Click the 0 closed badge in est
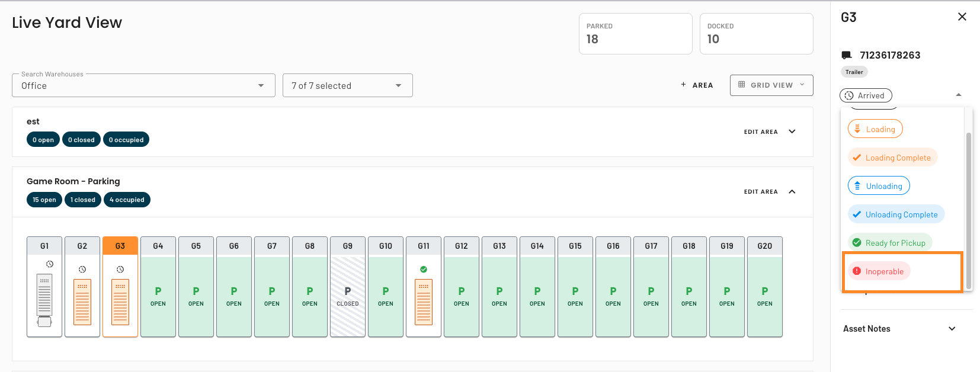The width and height of the screenshot is (980, 372). (x=81, y=140)
